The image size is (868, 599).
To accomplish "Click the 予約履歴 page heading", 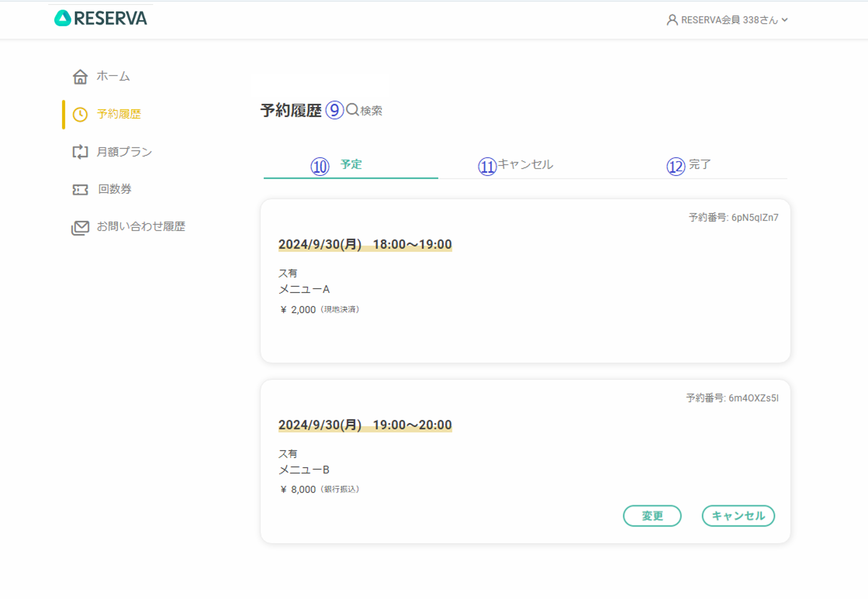I will tap(291, 110).
